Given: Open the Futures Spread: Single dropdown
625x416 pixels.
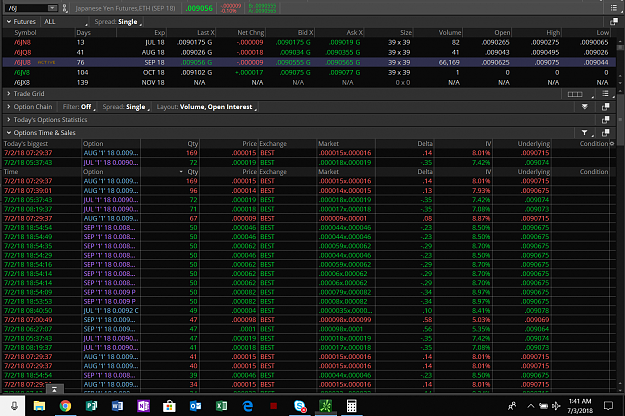Looking at the screenshot, I should (x=118, y=22).
